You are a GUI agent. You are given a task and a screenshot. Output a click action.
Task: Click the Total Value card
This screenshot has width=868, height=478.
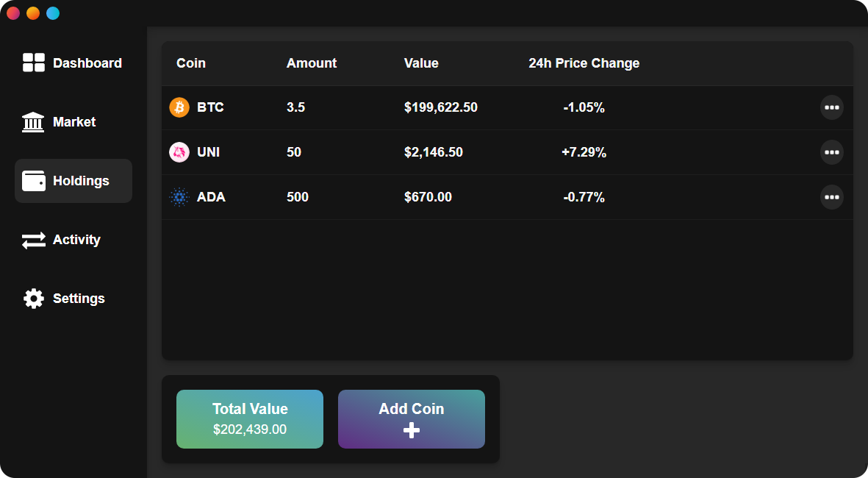[x=250, y=419]
